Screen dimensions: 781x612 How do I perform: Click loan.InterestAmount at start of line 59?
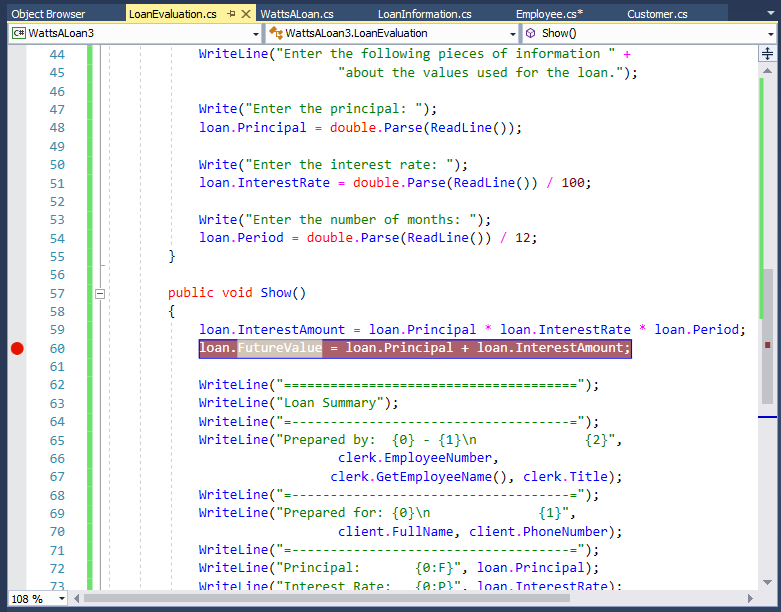click(272, 330)
